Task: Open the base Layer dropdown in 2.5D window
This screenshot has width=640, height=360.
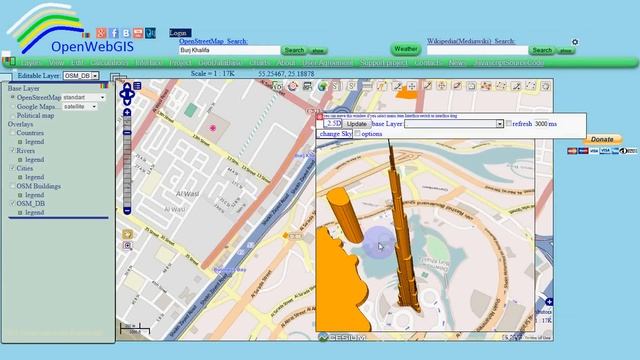Action: pos(454,123)
